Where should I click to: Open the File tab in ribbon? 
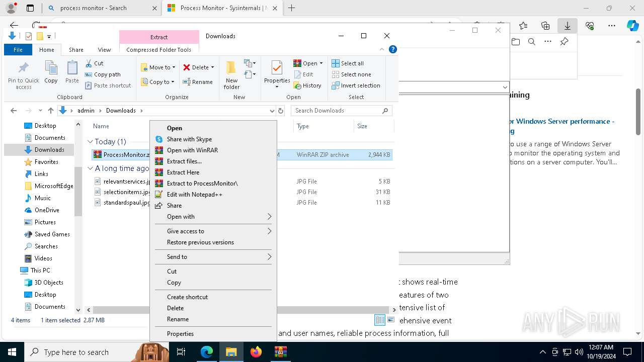pyautogui.click(x=18, y=50)
